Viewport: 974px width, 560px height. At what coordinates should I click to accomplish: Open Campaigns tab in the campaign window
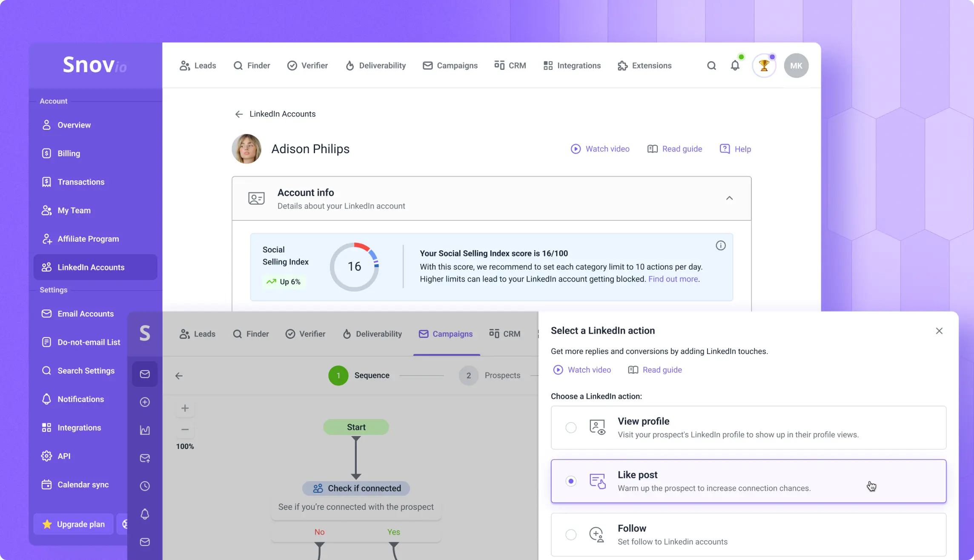(x=446, y=334)
